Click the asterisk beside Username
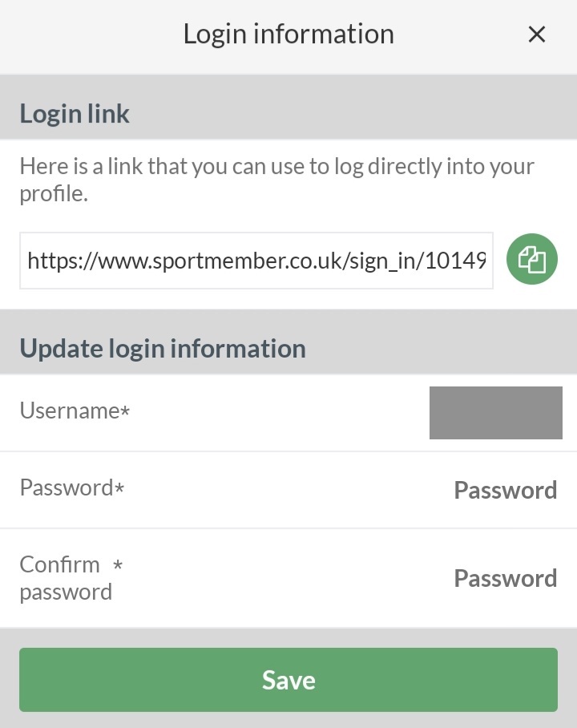The height and width of the screenshot is (728, 577). pos(125,411)
